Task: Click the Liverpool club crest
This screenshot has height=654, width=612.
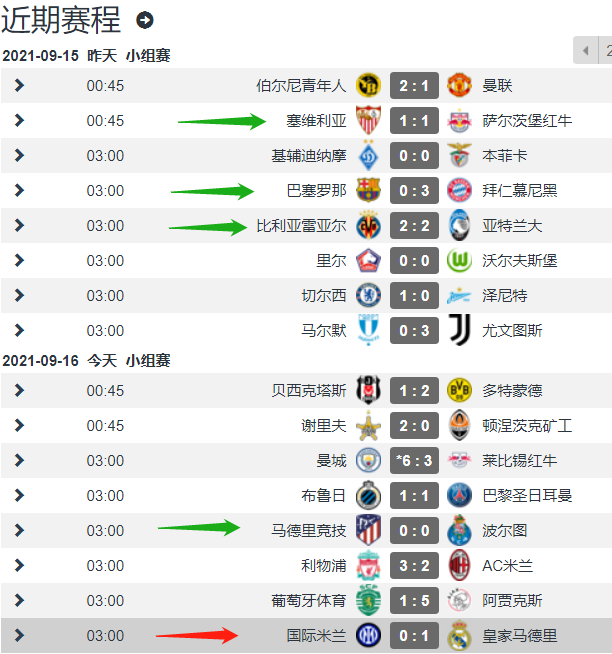Action: pyautogui.click(x=368, y=565)
